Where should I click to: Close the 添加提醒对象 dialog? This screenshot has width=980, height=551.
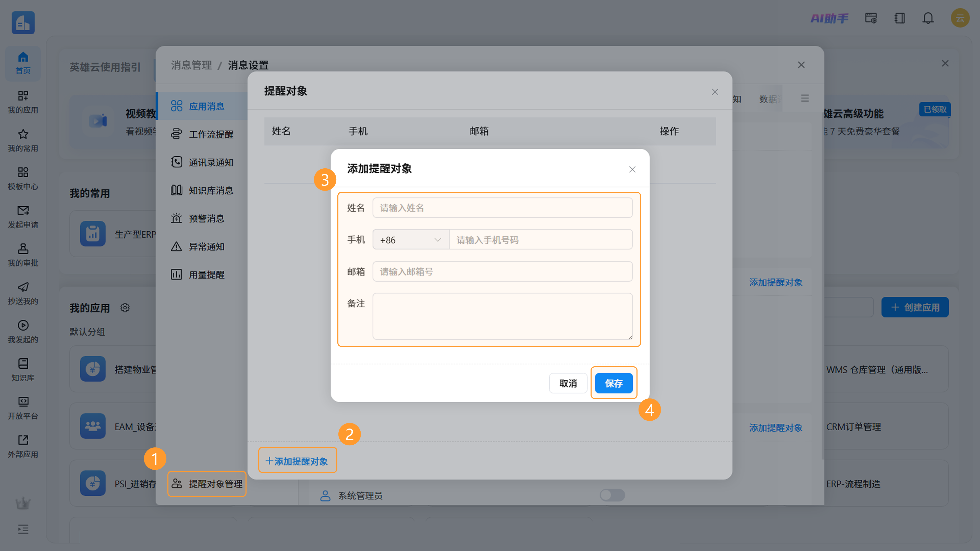click(x=632, y=169)
